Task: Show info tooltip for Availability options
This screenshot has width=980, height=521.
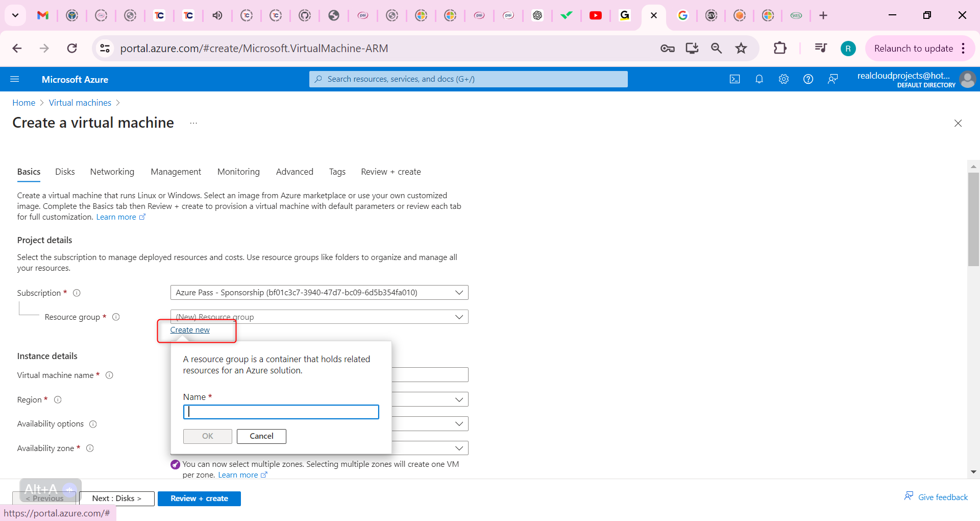Action: (93, 424)
